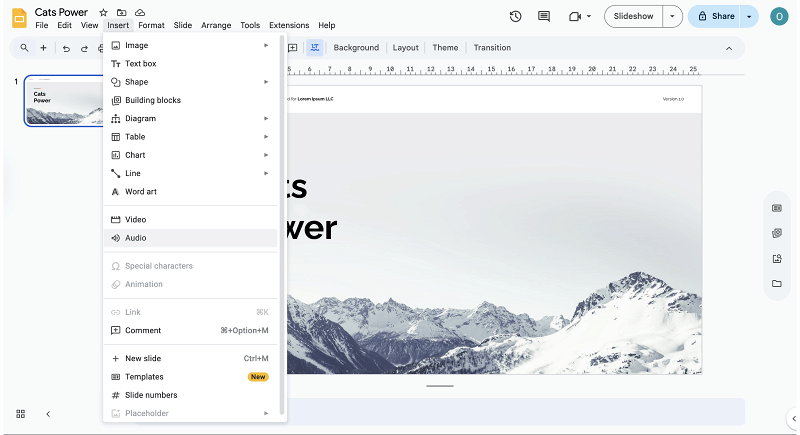Open the account avatar O

(779, 16)
